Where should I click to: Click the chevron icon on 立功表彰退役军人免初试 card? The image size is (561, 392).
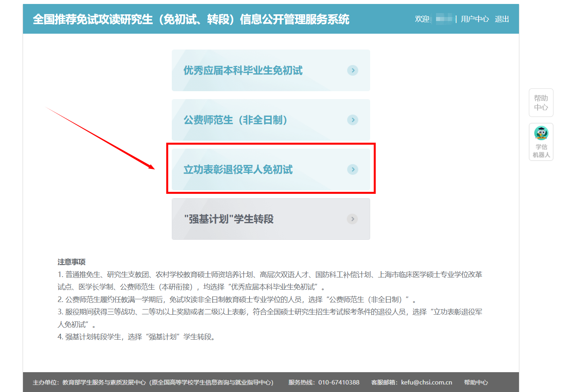pos(352,170)
